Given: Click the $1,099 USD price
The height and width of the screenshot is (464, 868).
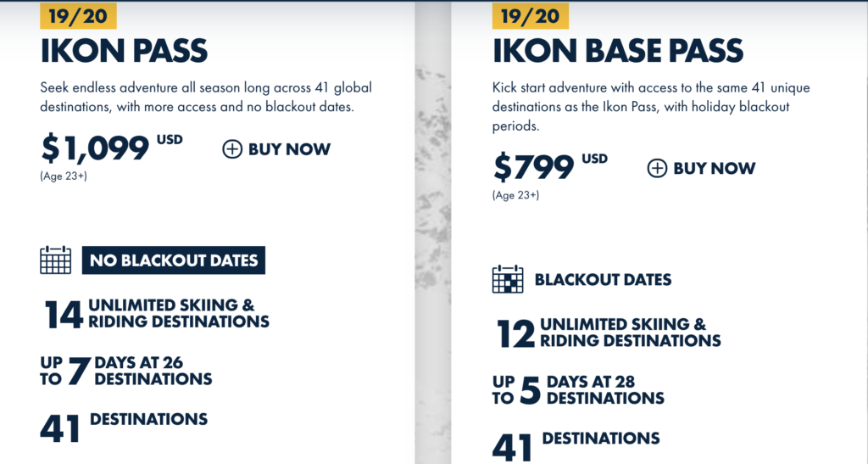Looking at the screenshot, I should [111, 148].
